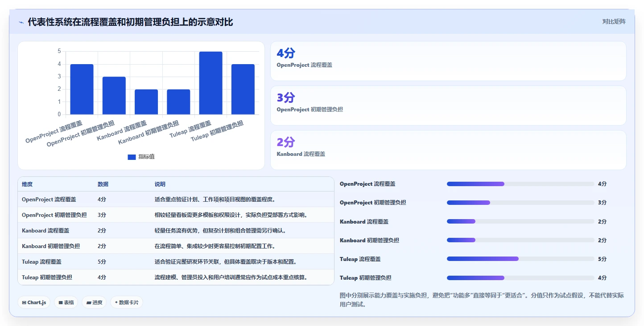
Task: Click the 维度 column header
Action: (27, 184)
